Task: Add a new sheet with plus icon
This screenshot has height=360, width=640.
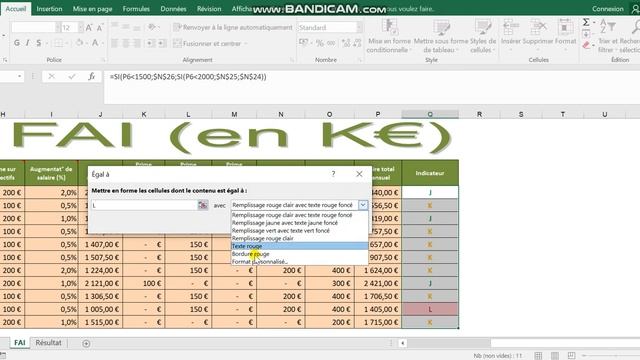Action: pyautogui.click(x=86, y=343)
